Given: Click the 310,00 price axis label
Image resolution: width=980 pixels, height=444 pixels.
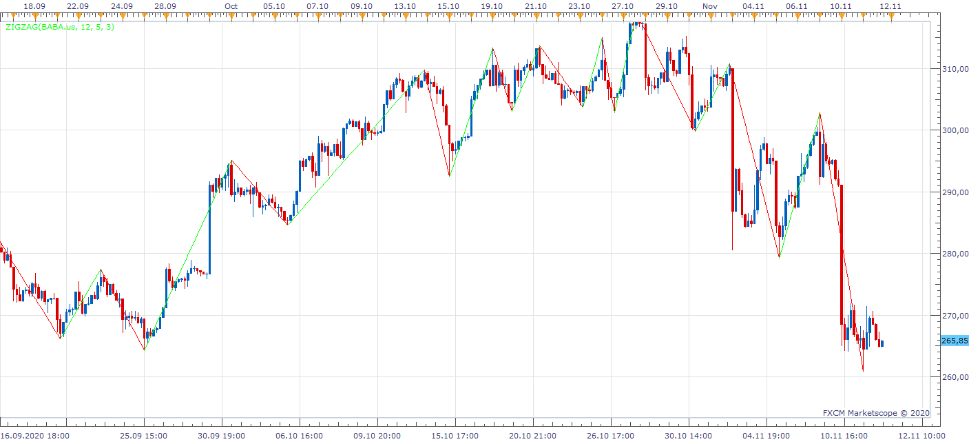Looking at the screenshot, I should click(955, 69).
